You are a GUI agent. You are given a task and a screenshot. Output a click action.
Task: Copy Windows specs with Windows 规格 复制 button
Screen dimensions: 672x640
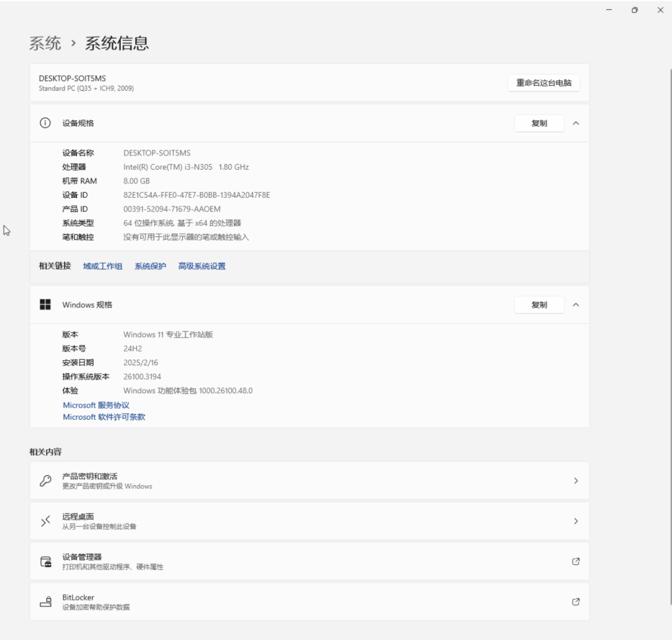(x=539, y=305)
